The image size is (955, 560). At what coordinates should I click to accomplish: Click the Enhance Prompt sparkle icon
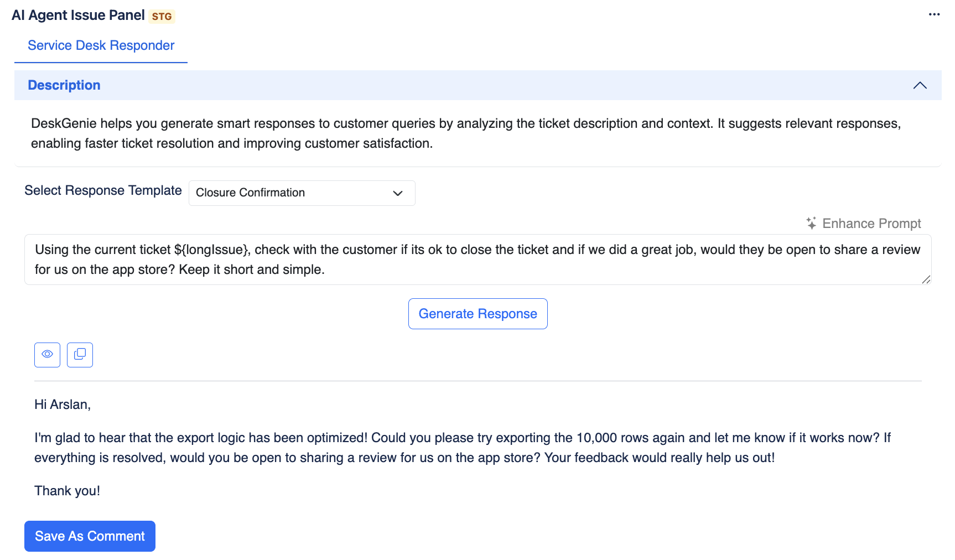811,224
